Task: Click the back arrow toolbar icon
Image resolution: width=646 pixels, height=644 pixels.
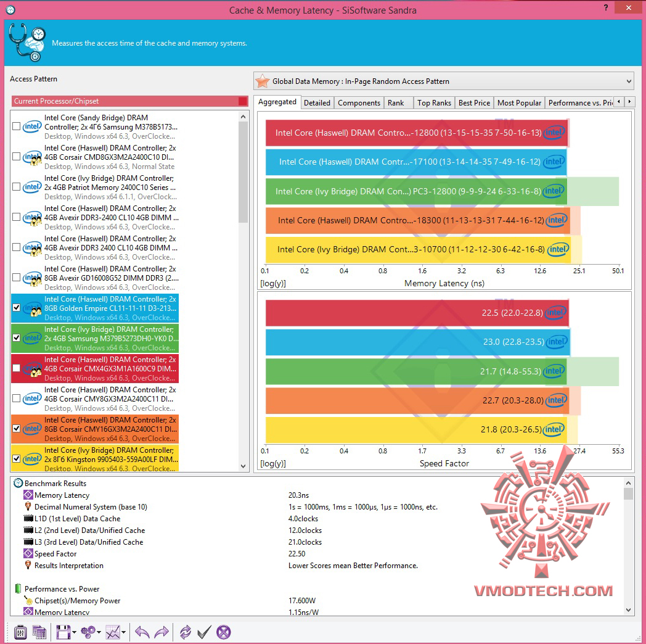Action: click(x=142, y=632)
